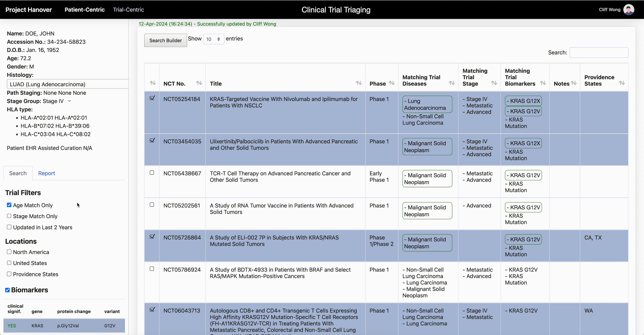
Task: Sort by Matching Trial Diseases arrows
Action: point(452,83)
